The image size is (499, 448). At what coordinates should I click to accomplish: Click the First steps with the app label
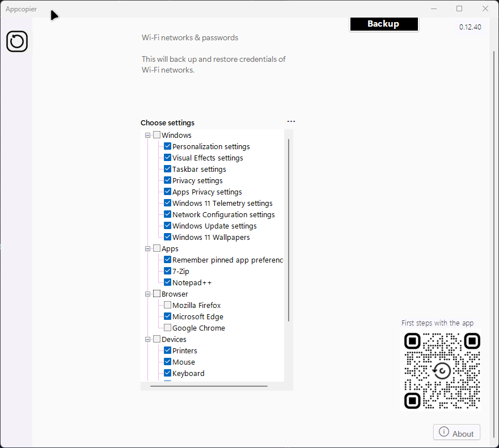(x=438, y=323)
